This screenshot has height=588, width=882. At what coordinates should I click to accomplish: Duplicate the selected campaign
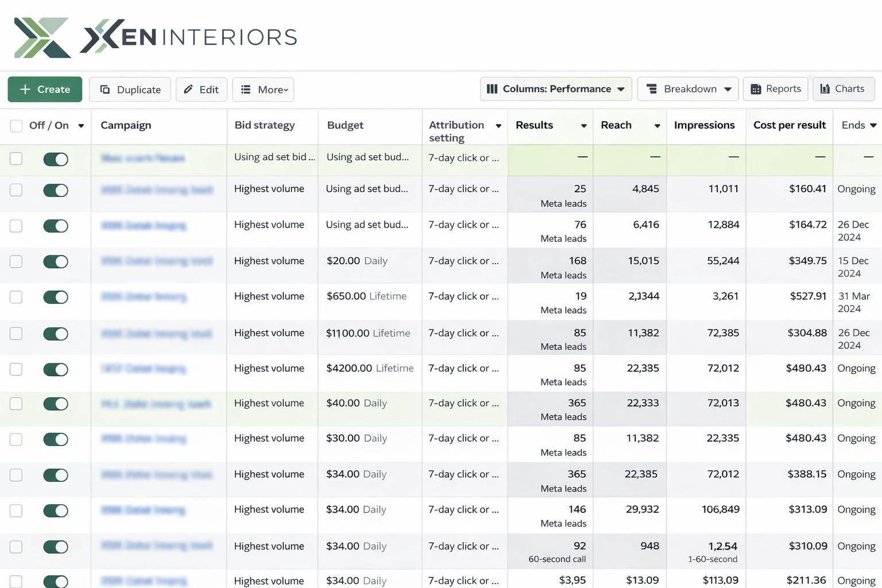pos(130,90)
